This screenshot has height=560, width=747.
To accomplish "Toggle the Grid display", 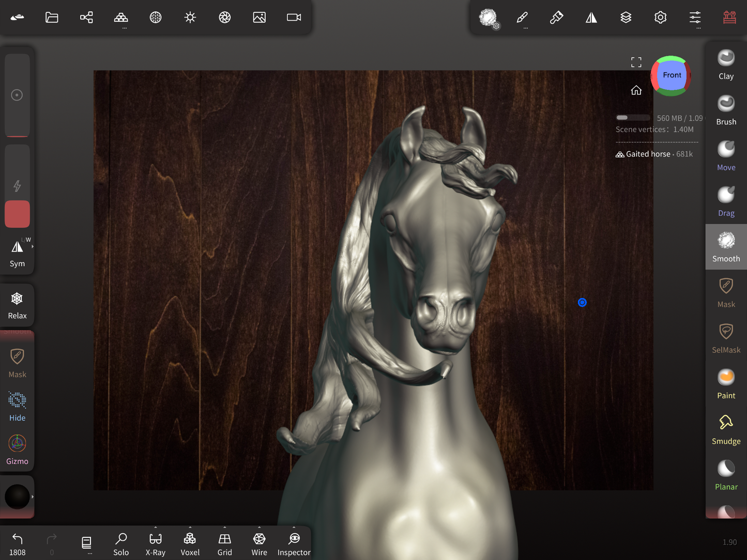I will [224, 544].
